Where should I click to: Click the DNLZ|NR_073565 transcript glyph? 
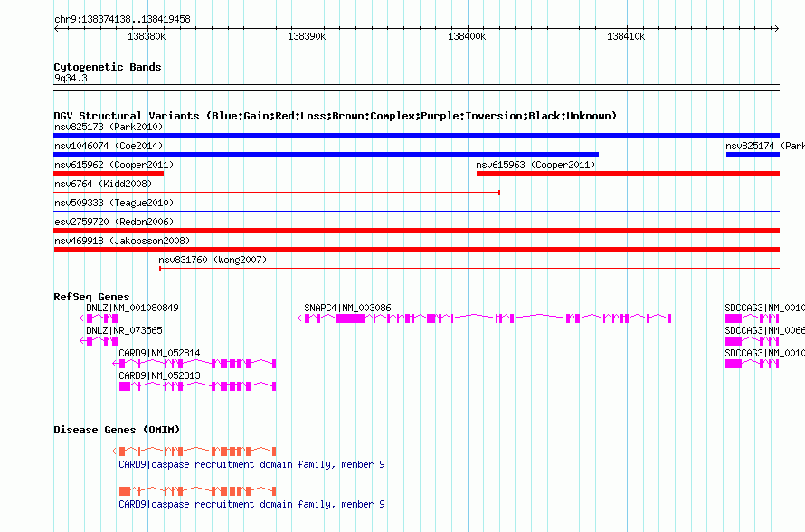pyautogui.click(x=99, y=341)
